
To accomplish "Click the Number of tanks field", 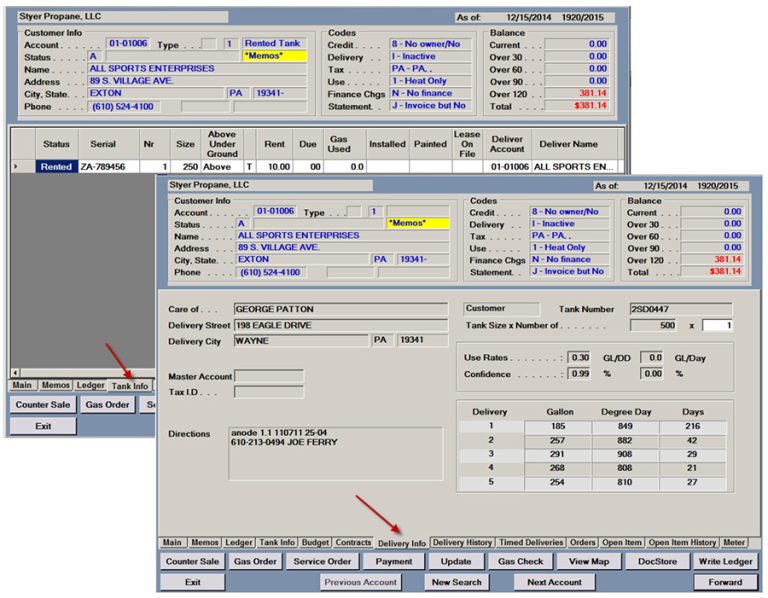I will tap(718, 325).
